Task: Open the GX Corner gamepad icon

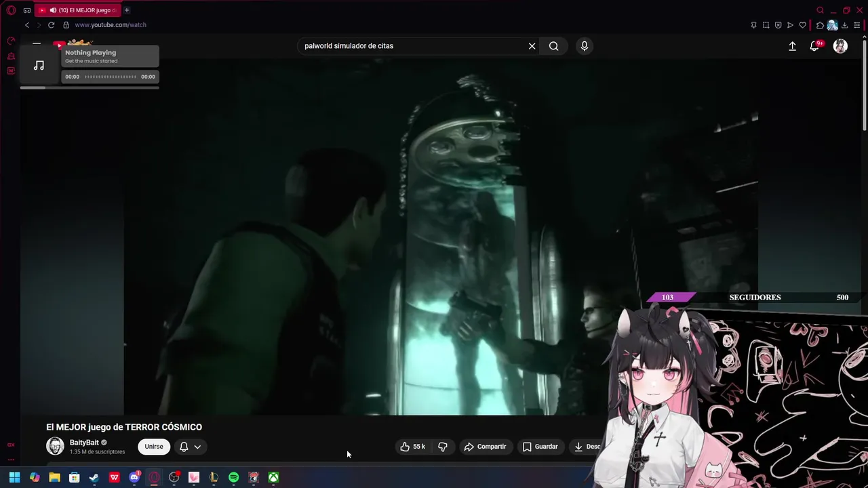Action: 27,10
